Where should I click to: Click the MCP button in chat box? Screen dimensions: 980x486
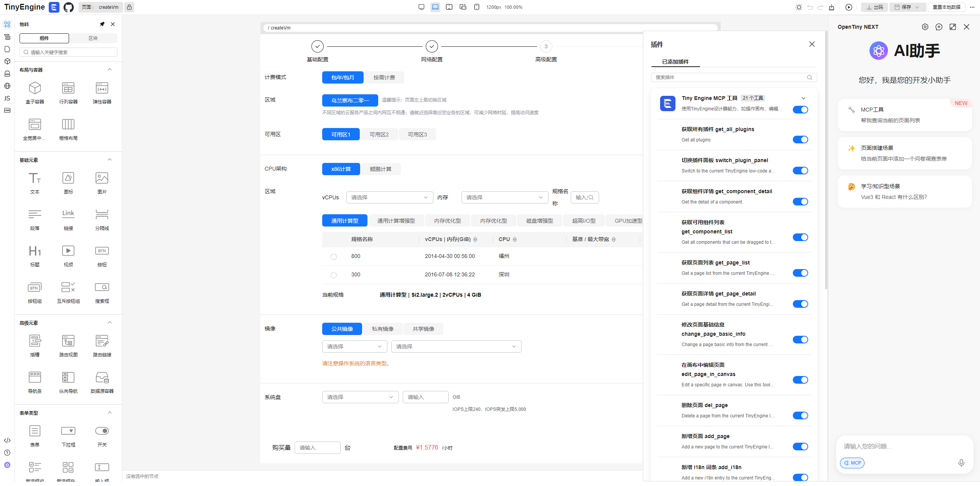tap(852, 463)
